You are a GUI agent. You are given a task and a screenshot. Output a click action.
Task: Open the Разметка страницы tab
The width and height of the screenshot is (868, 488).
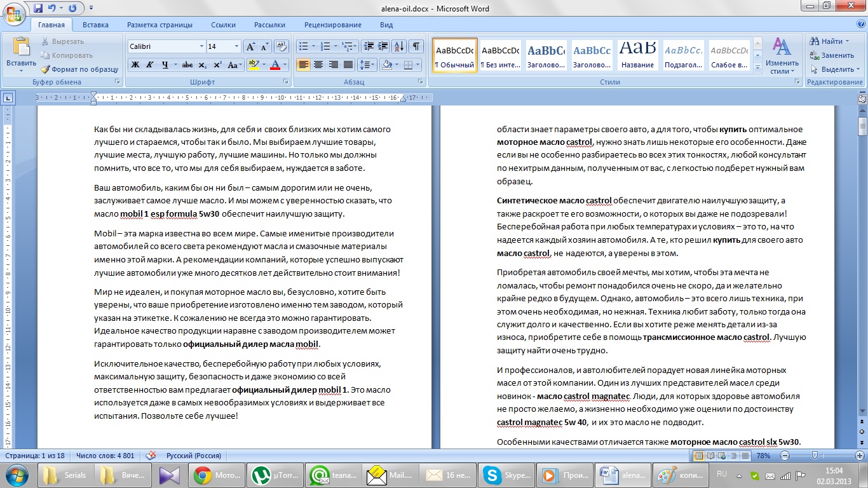tap(159, 25)
